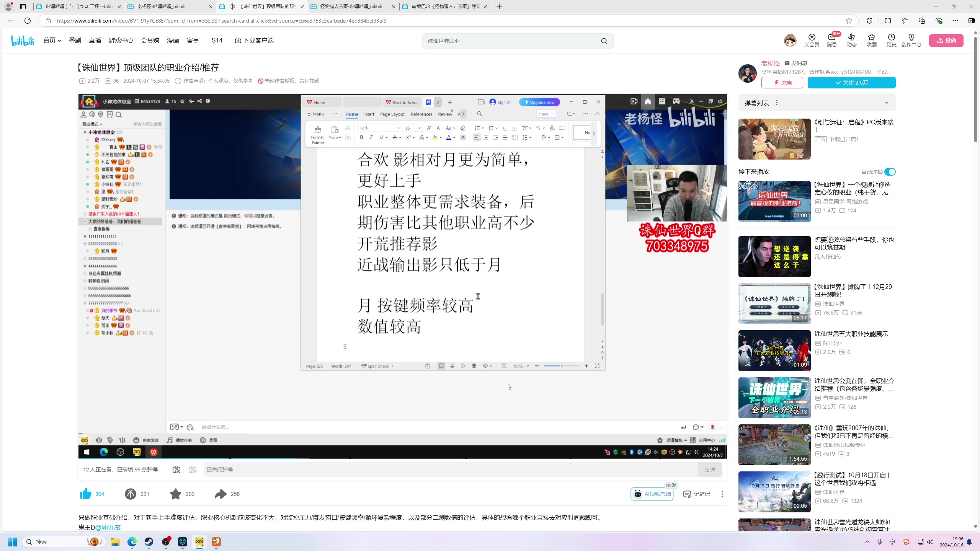Give coins to the video

tap(130, 494)
